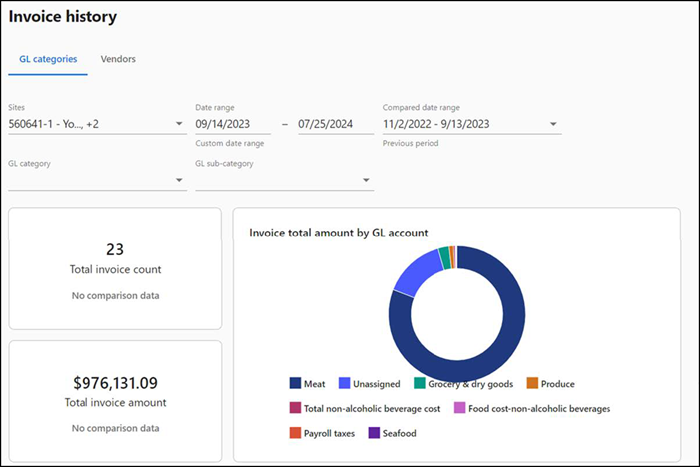Click the Total invoice amount label
The width and height of the screenshot is (700, 468).
115,402
